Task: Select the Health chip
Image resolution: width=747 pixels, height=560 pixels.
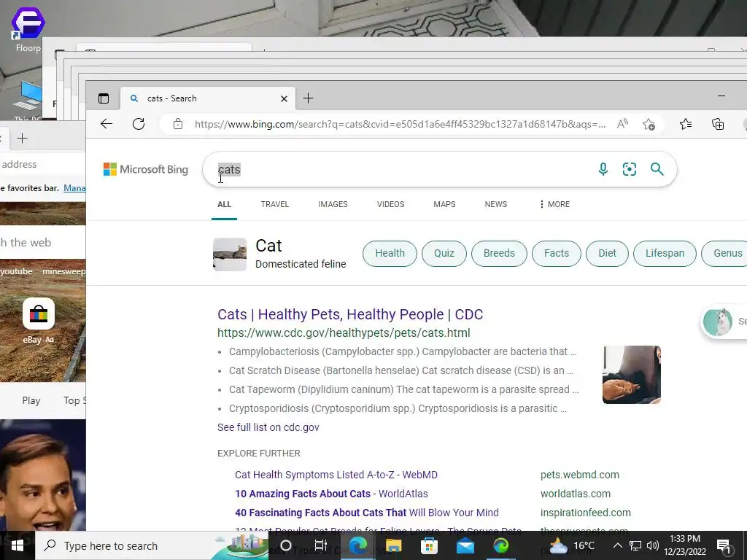Action: pos(390,253)
